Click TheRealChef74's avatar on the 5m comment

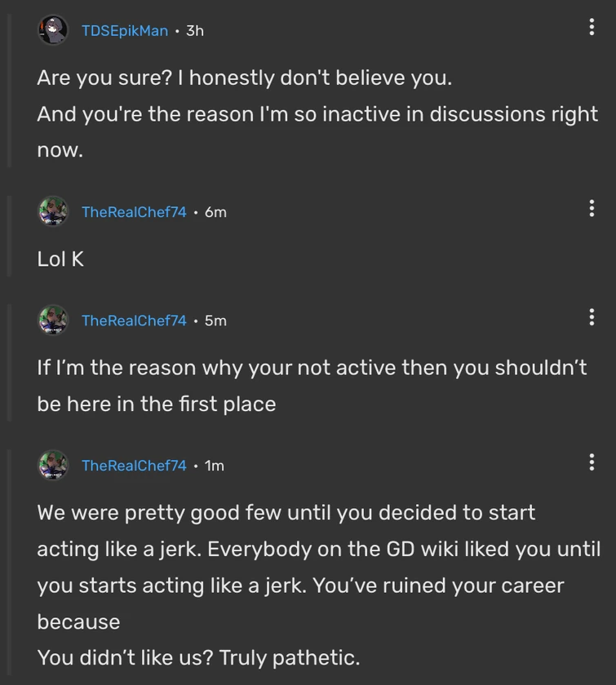53,320
